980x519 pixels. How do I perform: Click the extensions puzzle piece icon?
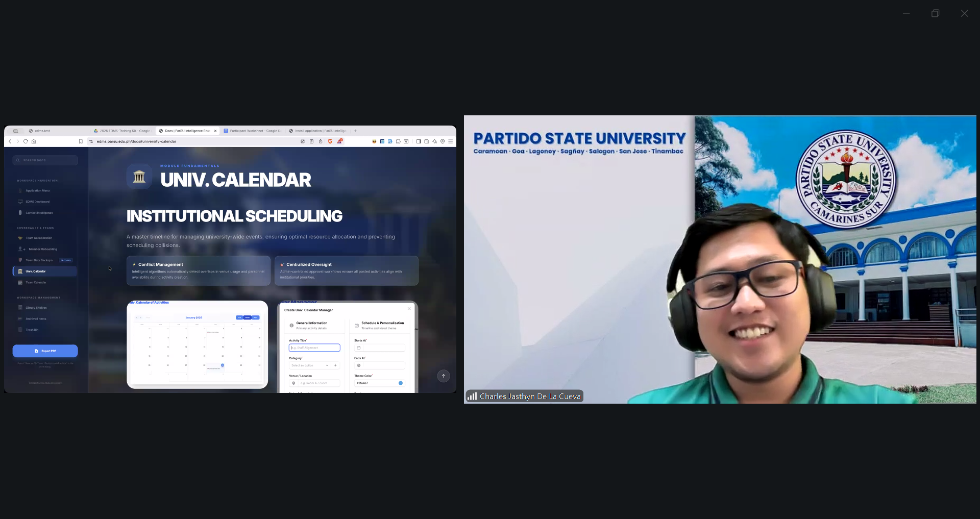click(x=398, y=141)
